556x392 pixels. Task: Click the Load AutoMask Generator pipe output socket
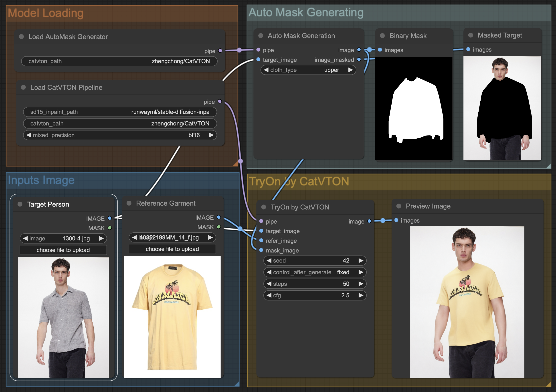coord(220,51)
